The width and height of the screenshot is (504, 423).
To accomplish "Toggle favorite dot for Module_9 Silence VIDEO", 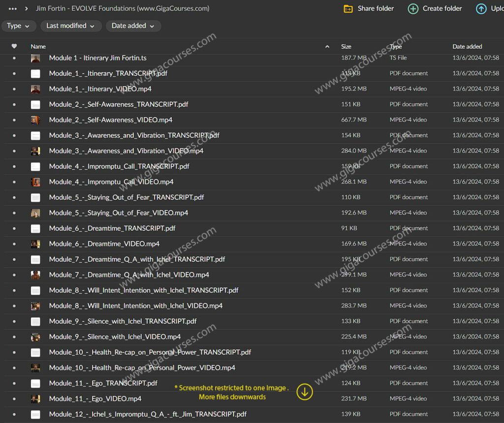I will pyautogui.click(x=14, y=337).
